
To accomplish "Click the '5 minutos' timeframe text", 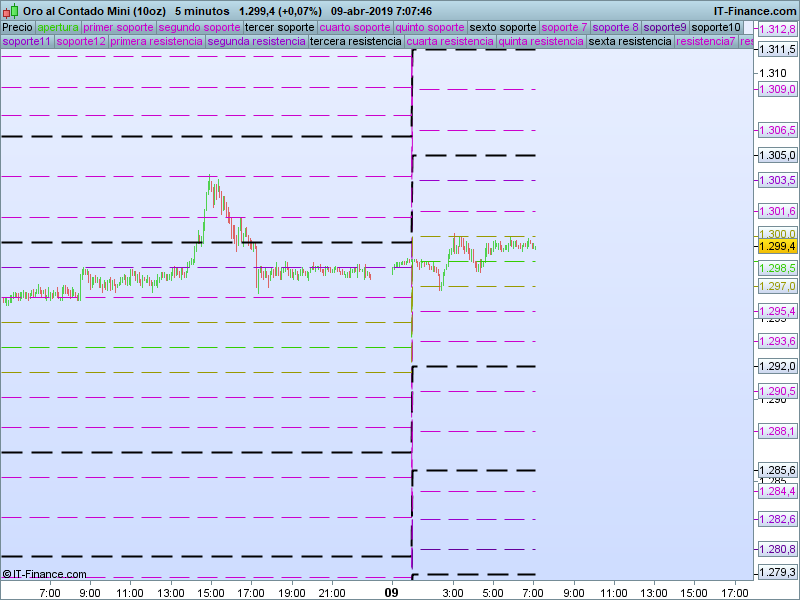I will coord(202,11).
